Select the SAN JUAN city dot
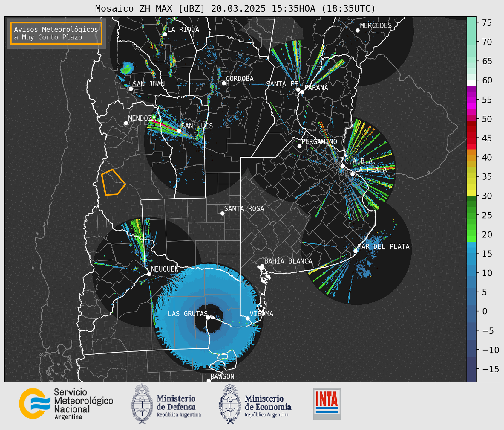Viewport: 504px width, 430px height. pos(131,89)
